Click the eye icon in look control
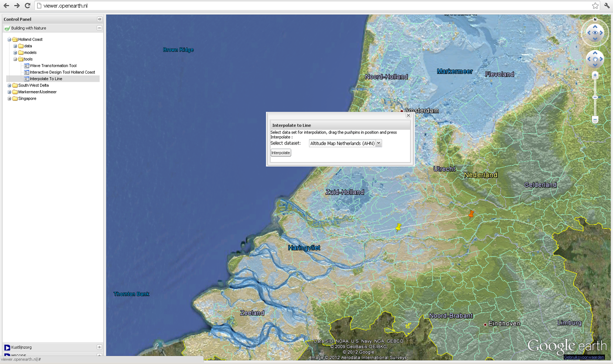Screen dimensions: 613x364 595,33
